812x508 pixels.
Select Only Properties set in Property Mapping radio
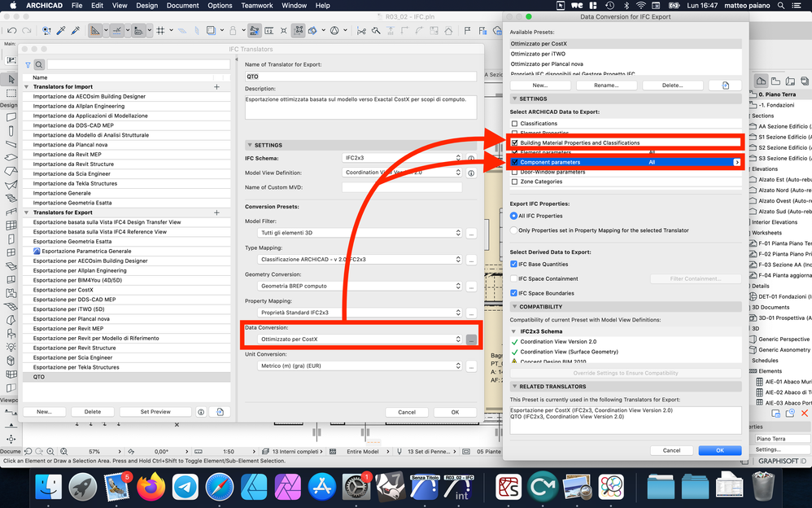tap(513, 230)
